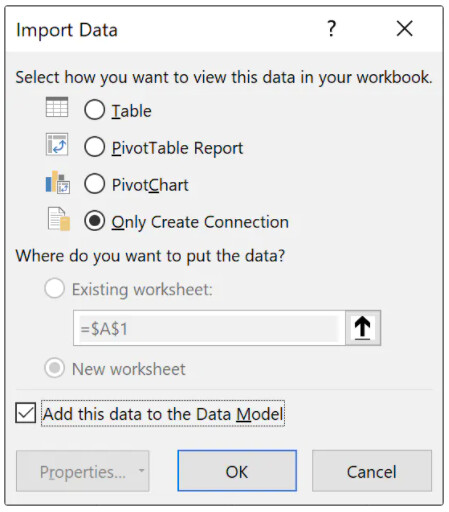Select the New worksheet radio button

pos(55,368)
